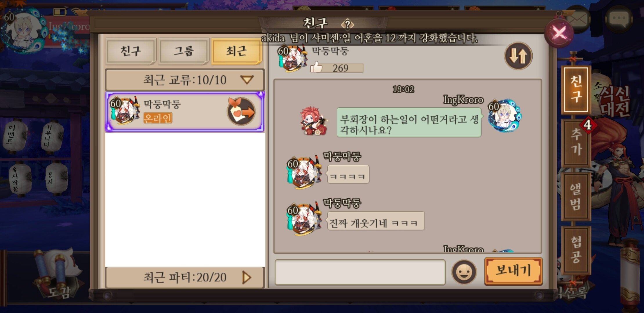Click the thumbs-up like icon showing 269

(316, 67)
